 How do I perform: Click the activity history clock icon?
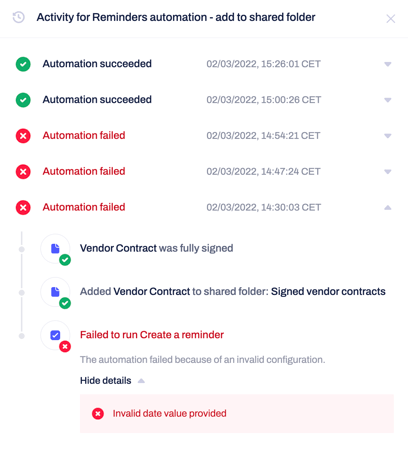19,17
